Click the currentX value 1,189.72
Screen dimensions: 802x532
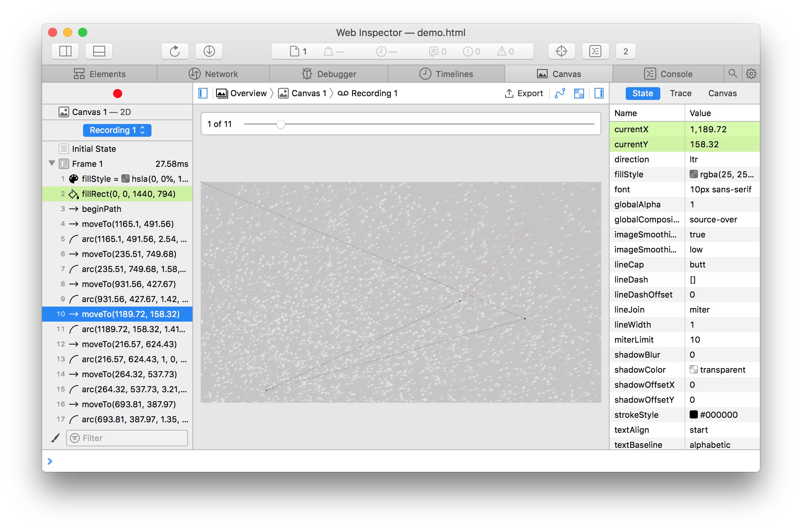pyautogui.click(x=708, y=129)
